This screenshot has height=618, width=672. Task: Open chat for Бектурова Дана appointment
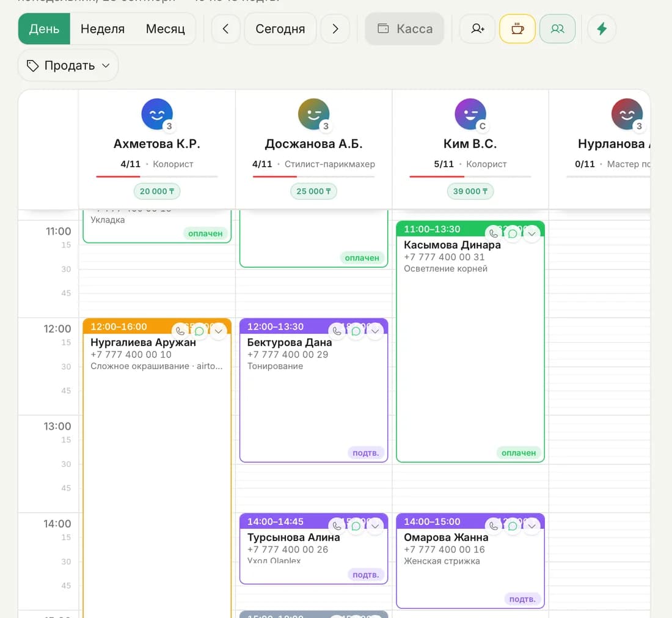(356, 331)
